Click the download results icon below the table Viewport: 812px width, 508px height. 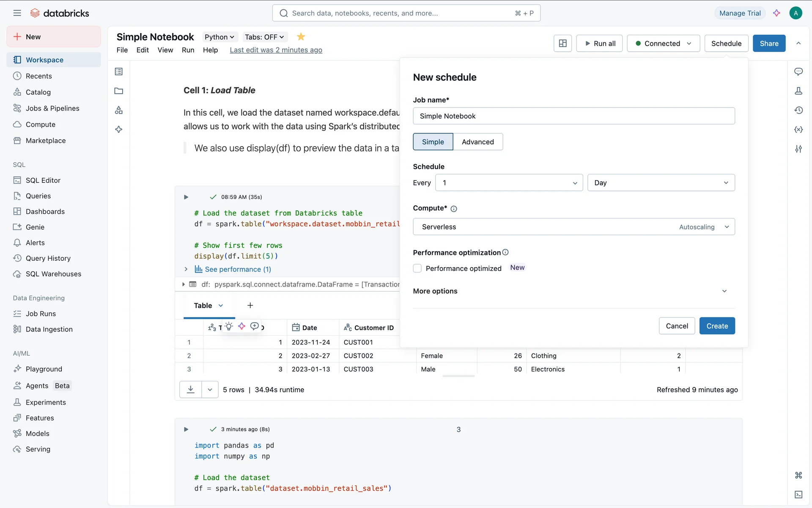coord(191,389)
